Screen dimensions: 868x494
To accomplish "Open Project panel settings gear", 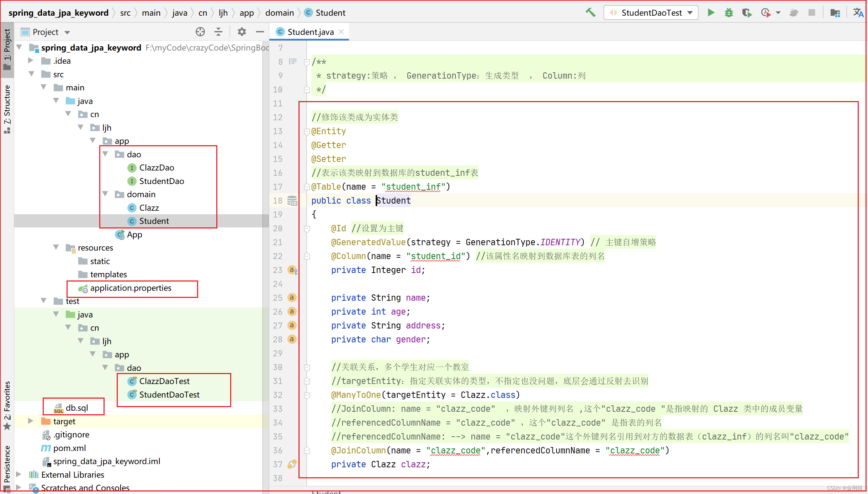I will 242,32.
